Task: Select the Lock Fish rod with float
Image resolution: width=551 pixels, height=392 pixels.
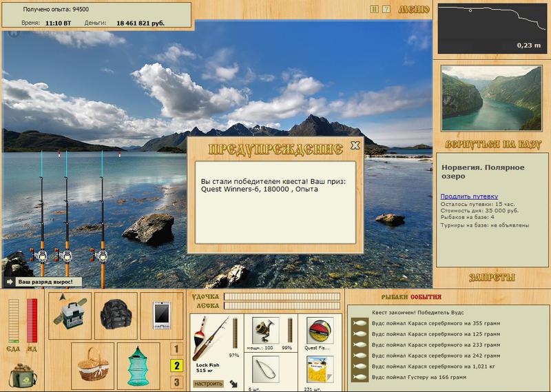Action: 210,338
